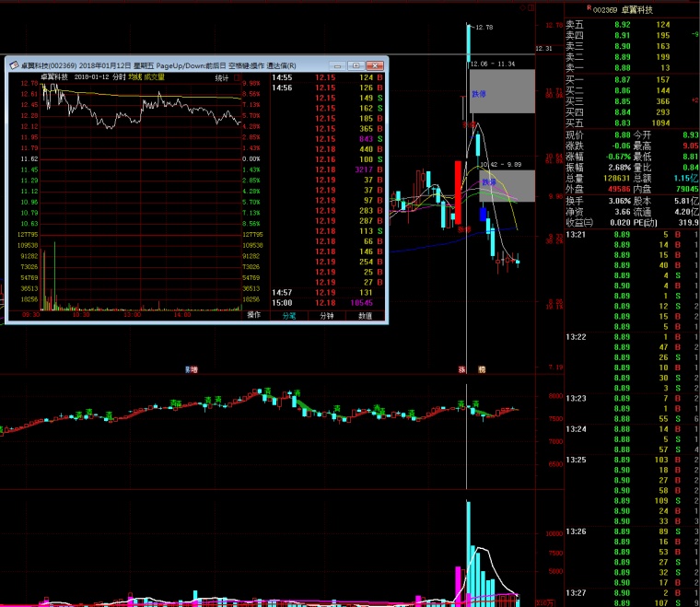700x607 pixels.
Task: Click the 14:57 tick row in popup
Action: click(328, 293)
